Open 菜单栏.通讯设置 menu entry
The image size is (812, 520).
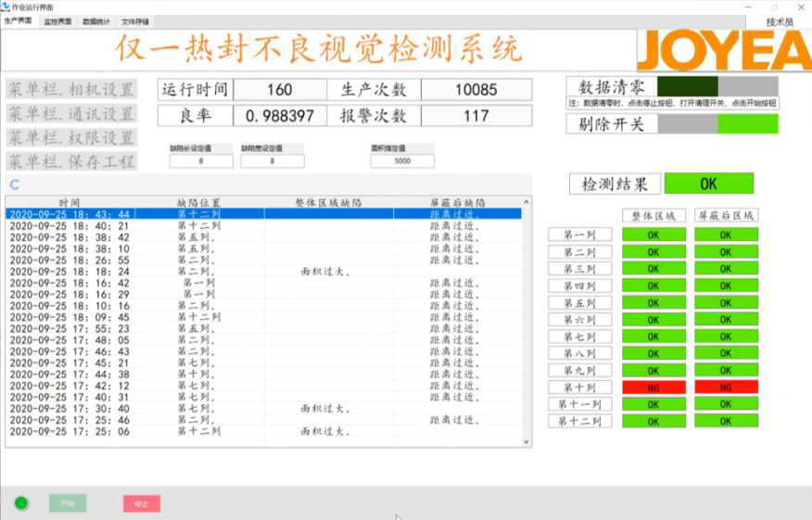[x=71, y=113]
